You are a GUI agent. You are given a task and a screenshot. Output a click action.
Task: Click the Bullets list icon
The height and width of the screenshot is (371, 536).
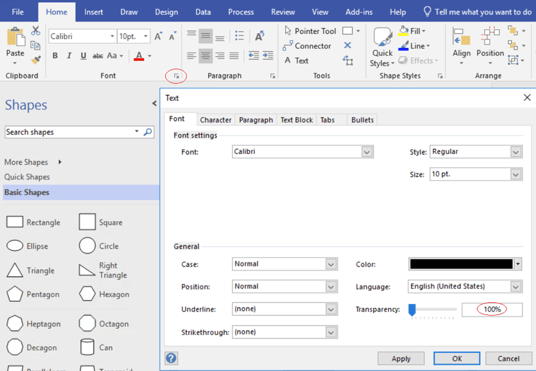pyautogui.click(x=239, y=36)
